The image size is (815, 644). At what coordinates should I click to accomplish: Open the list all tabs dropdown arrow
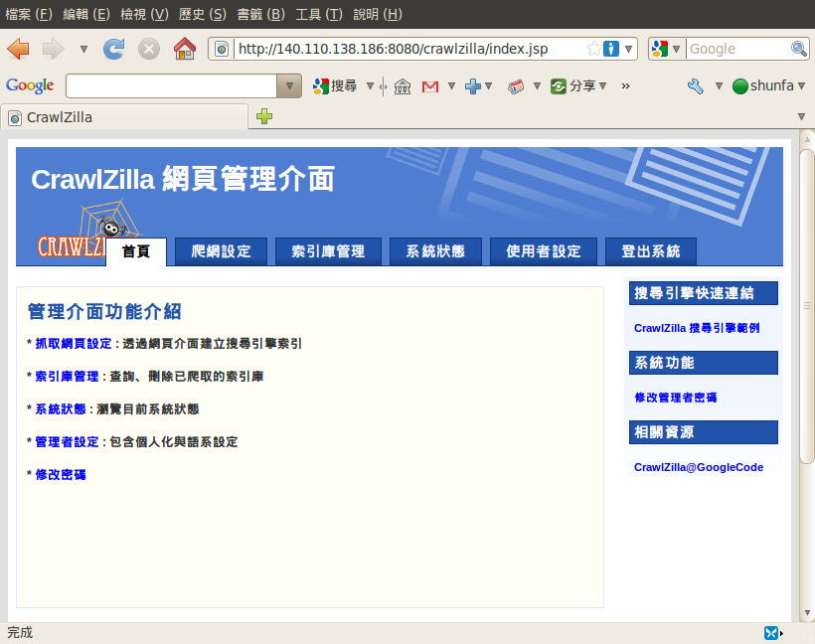tap(801, 116)
